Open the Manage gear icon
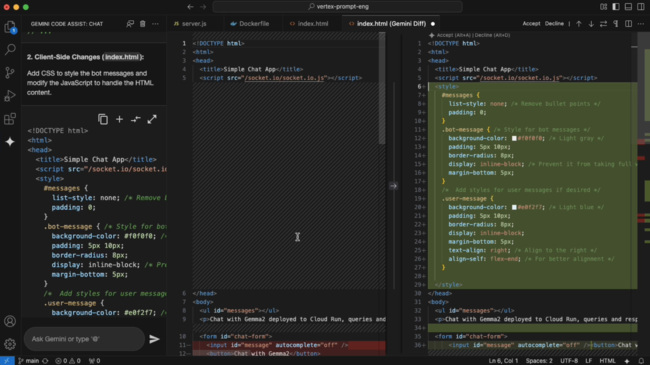 [x=10, y=344]
